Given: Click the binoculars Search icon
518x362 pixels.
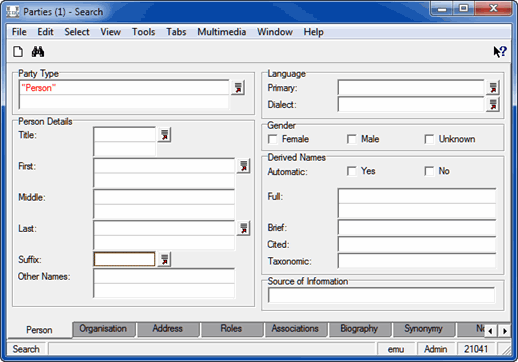Looking at the screenshot, I should (38, 52).
